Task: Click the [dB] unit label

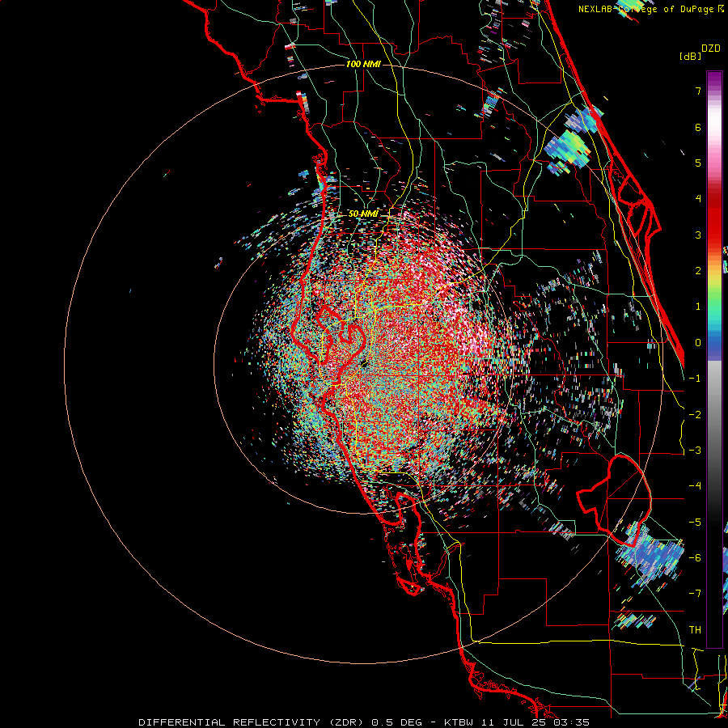Action: point(690,57)
